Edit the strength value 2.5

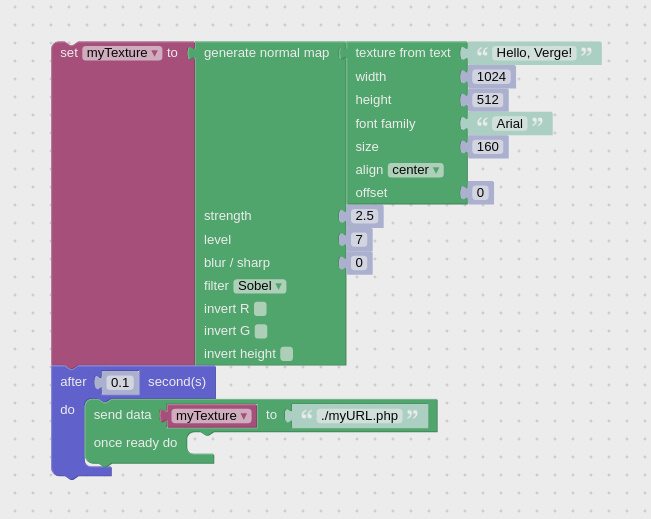[364, 216]
